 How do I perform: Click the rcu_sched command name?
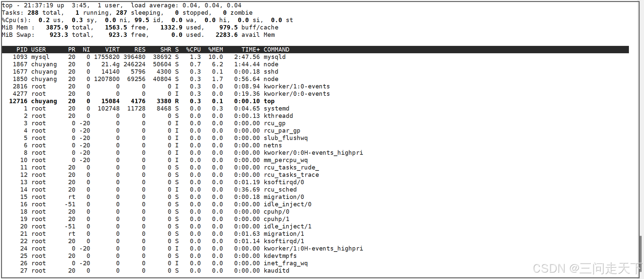click(280, 190)
